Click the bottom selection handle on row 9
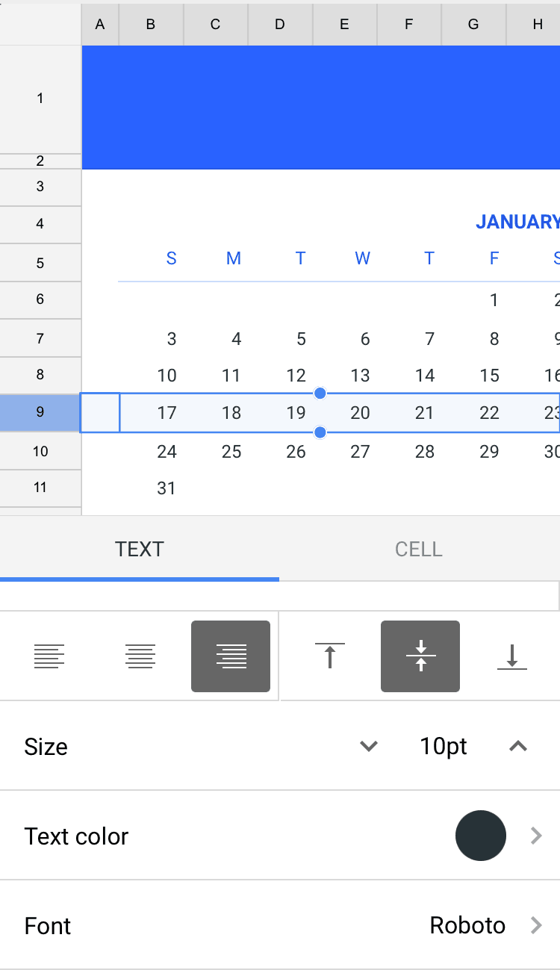 pos(320,432)
